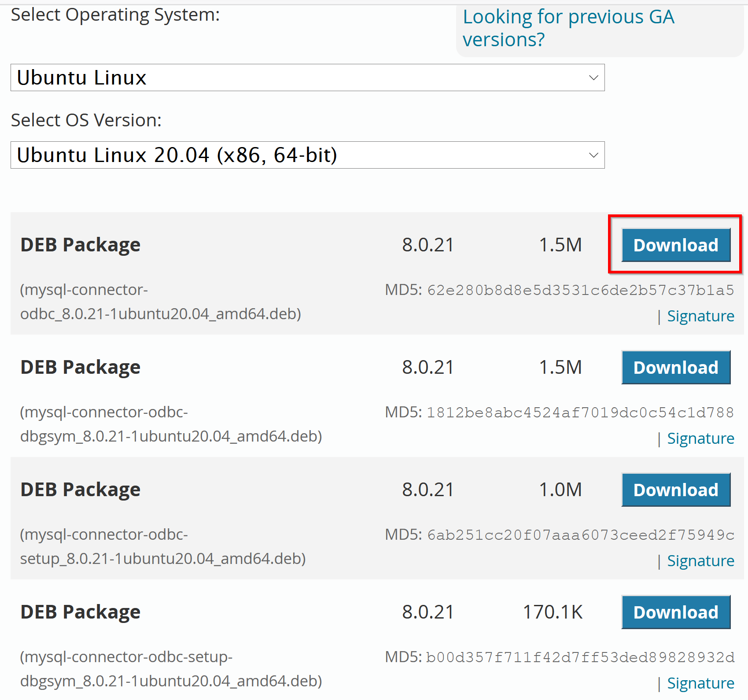Click the 170.1K file size value
The height and width of the screenshot is (700, 748).
click(553, 612)
